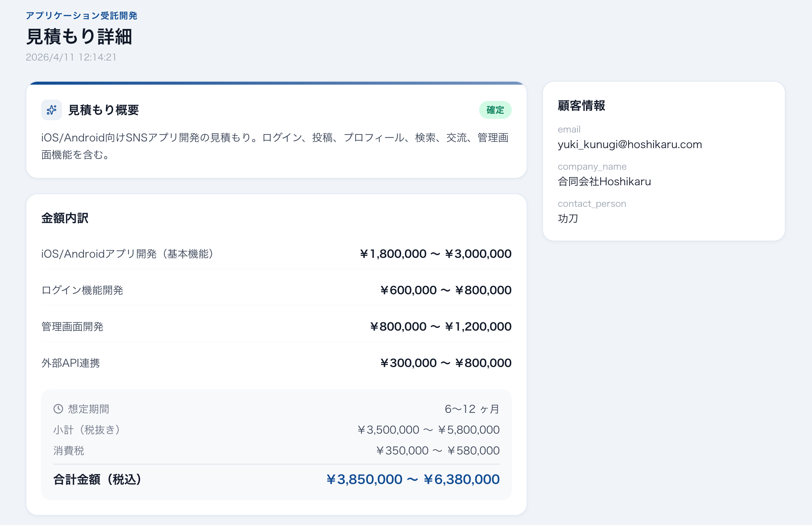Click the timestamp 2026/4/11 12:14:21
Image resolution: width=812 pixels, height=525 pixels.
[x=71, y=57]
